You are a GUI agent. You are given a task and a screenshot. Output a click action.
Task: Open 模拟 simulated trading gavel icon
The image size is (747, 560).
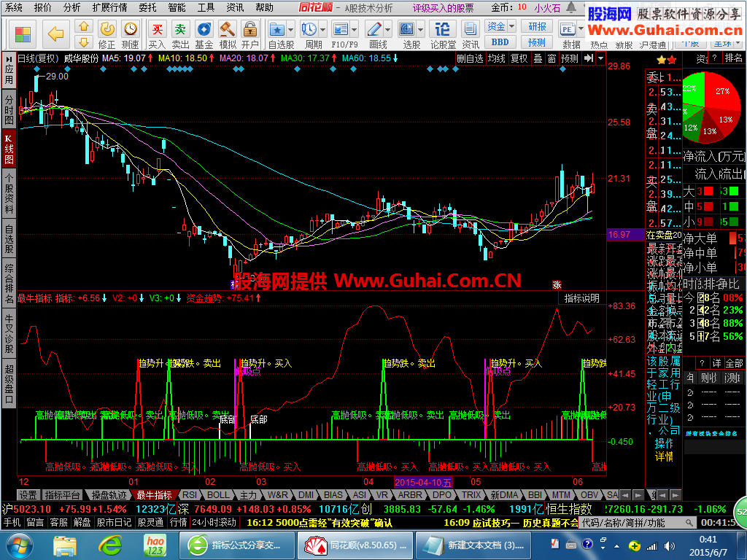pos(228,34)
